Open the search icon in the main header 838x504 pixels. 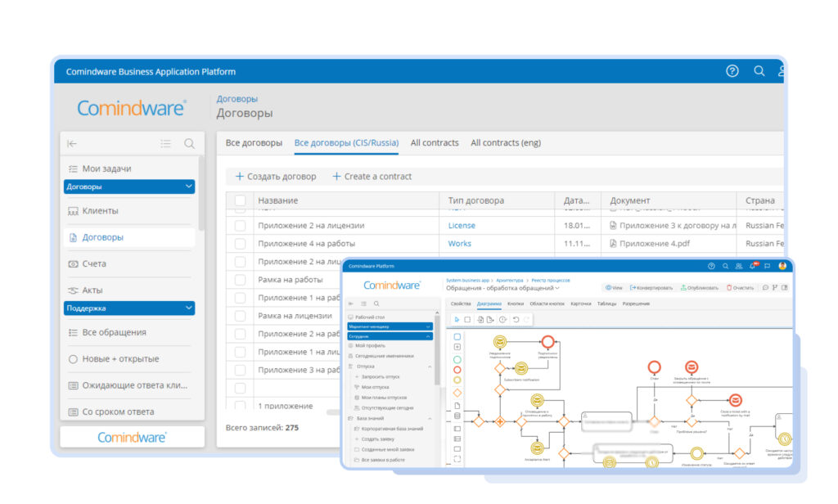coord(759,70)
